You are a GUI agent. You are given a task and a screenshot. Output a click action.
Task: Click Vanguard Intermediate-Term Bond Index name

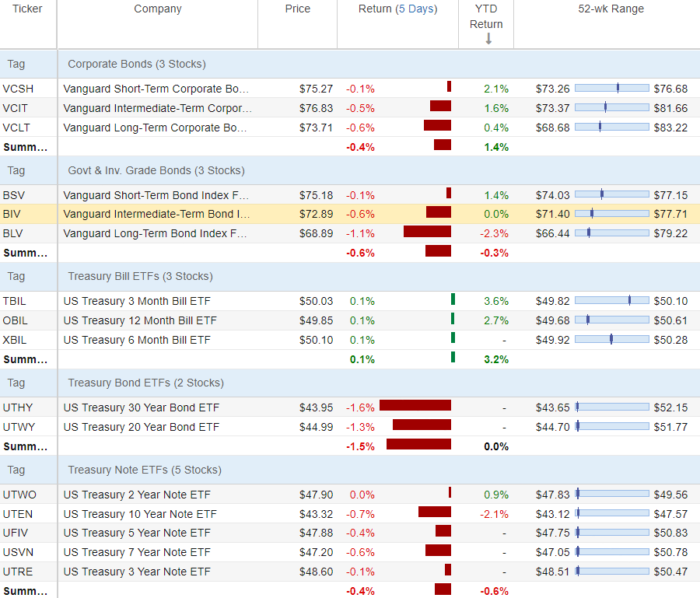click(x=156, y=214)
